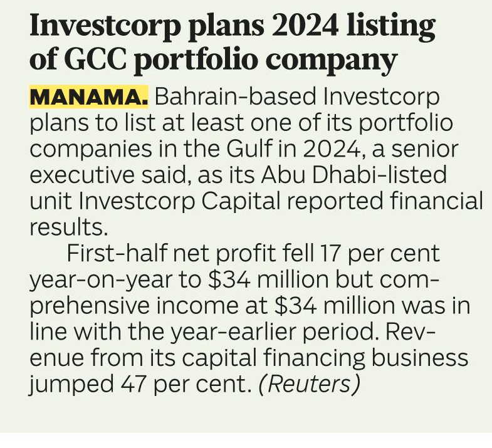This screenshot has height=448, width=492.
Task: Click the headline word "Investcorp"
Action: pos(105,27)
